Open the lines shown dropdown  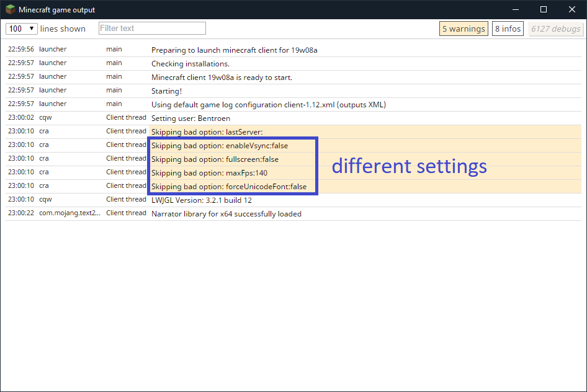pyautogui.click(x=21, y=29)
